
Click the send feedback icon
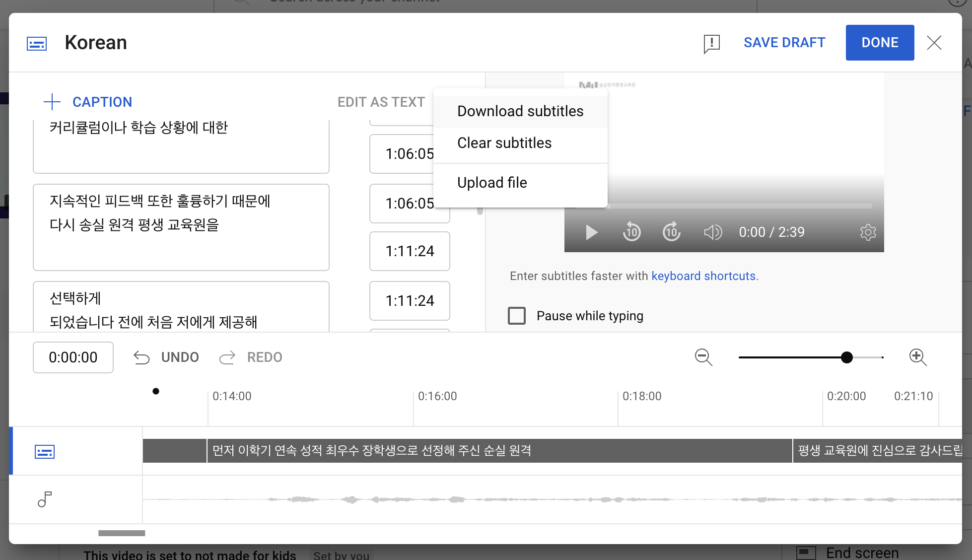[711, 43]
